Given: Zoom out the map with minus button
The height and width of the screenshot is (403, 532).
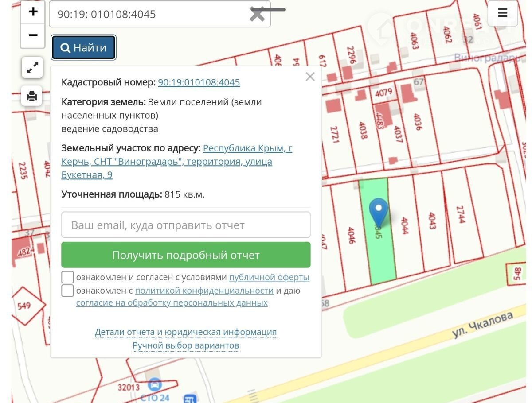Looking at the screenshot, I should pos(33,35).
